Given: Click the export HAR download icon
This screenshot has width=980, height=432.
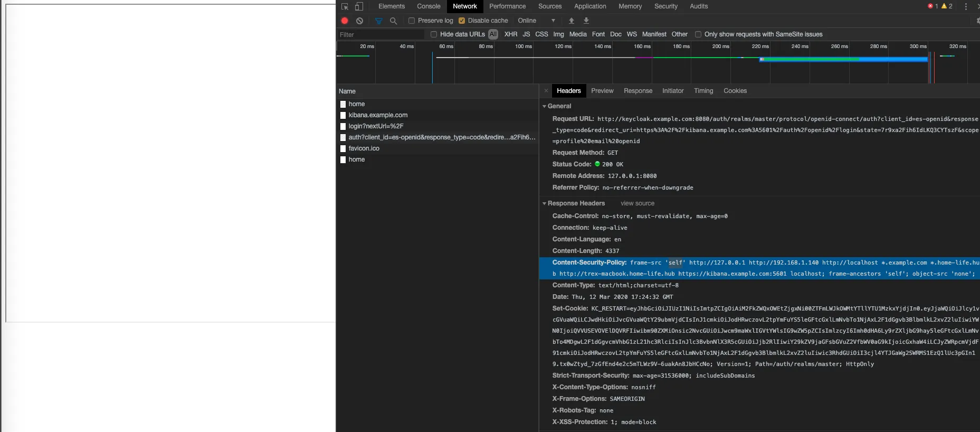Looking at the screenshot, I should pos(586,21).
